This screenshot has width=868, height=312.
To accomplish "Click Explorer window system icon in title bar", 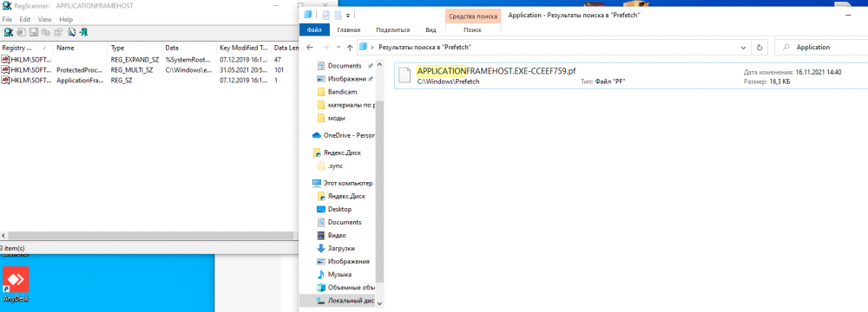I will point(307,15).
